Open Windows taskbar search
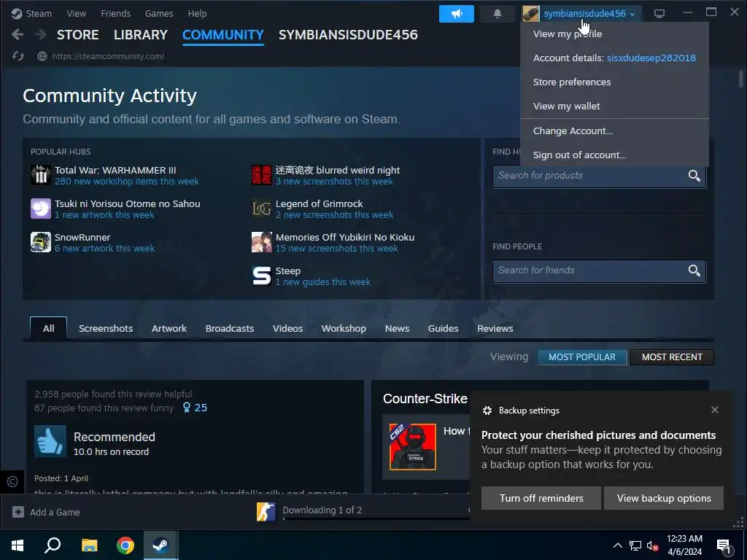The height and width of the screenshot is (560, 747). click(53, 545)
